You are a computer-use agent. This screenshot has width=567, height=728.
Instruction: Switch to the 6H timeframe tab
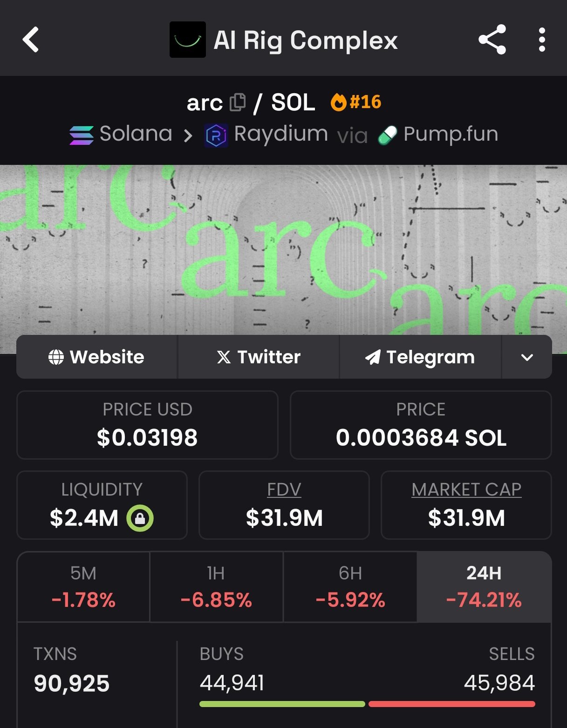tap(350, 587)
